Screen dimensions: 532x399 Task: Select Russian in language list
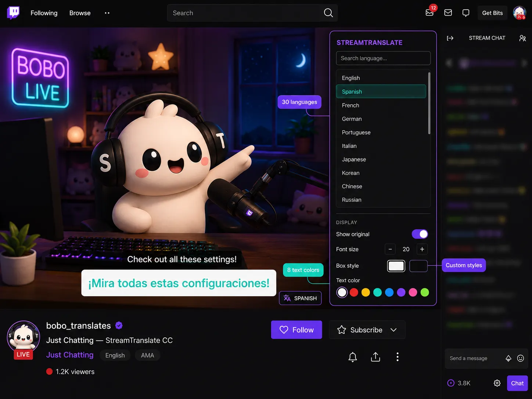[x=381, y=200]
